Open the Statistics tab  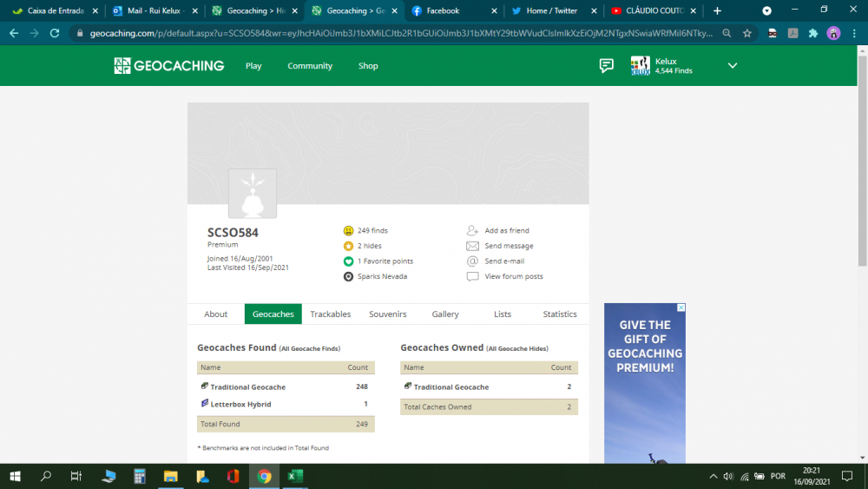pos(560,314)
